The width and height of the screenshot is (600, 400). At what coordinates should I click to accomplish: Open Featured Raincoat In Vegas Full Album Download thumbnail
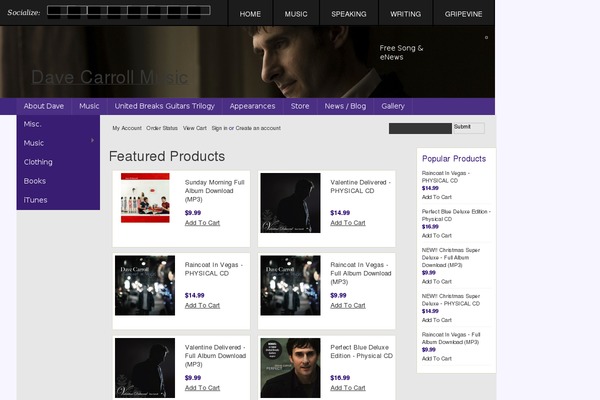[290, 286]
